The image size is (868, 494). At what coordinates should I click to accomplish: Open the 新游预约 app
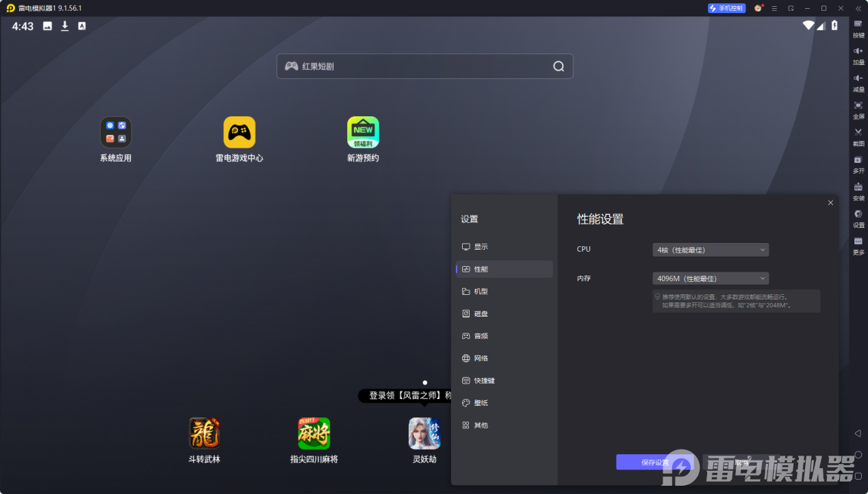(x=363, y=140)
